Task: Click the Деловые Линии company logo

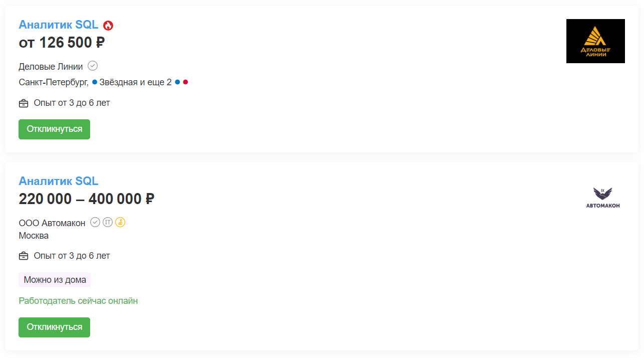Action: (595, 41)
